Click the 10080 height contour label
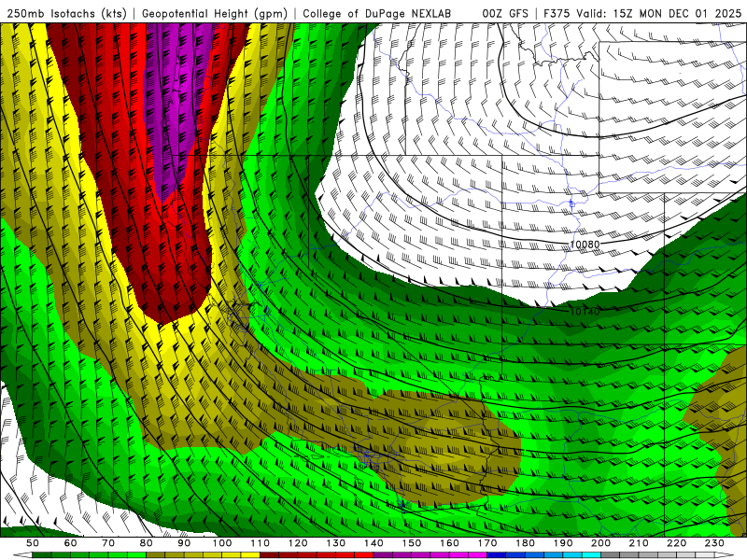This screenshot has width=747, height=560. pos(585,245)
